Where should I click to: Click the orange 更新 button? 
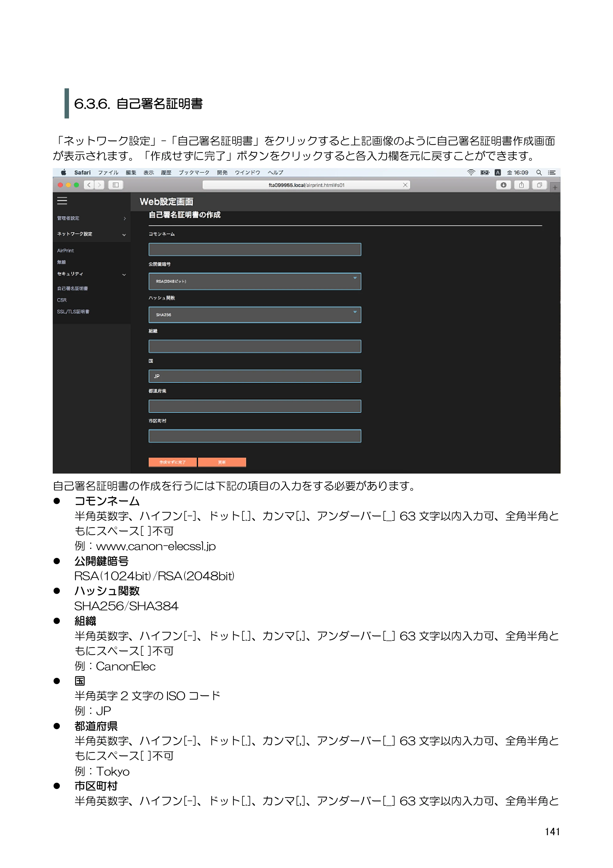tap(222, 462)
